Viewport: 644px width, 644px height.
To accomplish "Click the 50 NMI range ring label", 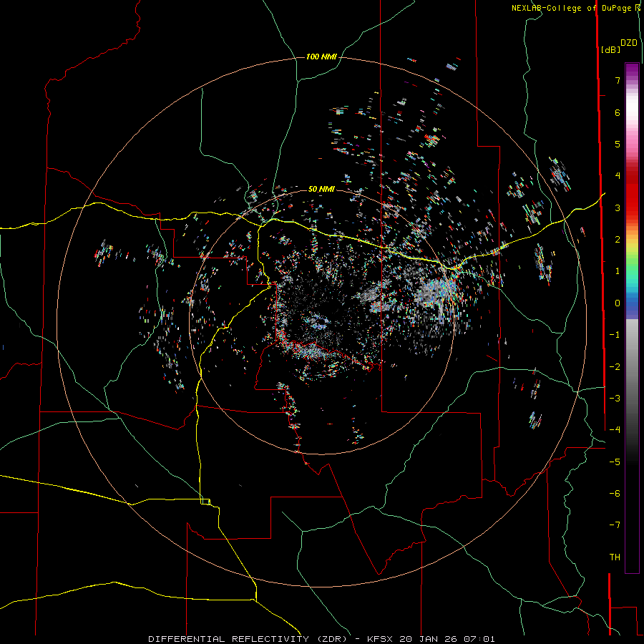I will (x=321, y=189).
